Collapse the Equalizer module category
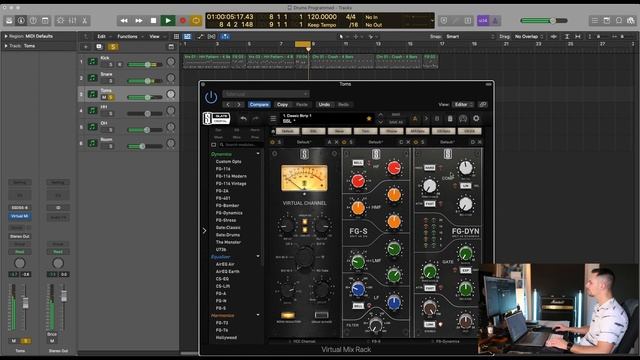640x360 pixels. 258,256
